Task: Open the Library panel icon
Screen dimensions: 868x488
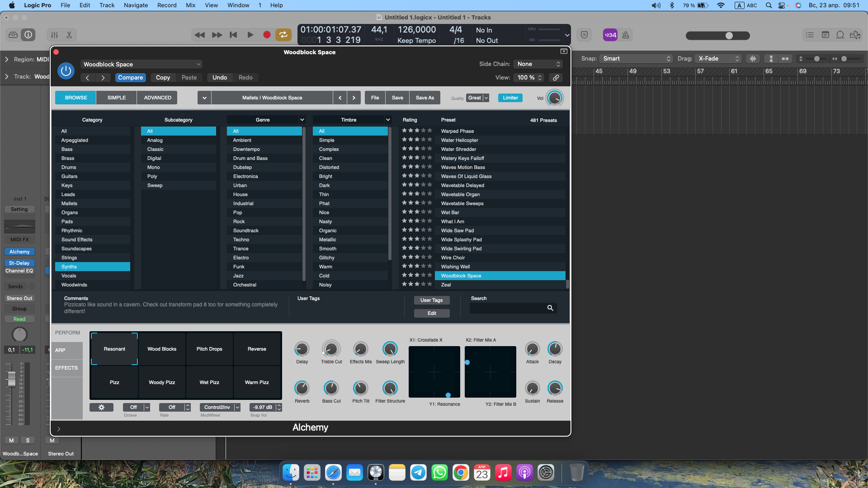Action: click(x=13, y=35)
